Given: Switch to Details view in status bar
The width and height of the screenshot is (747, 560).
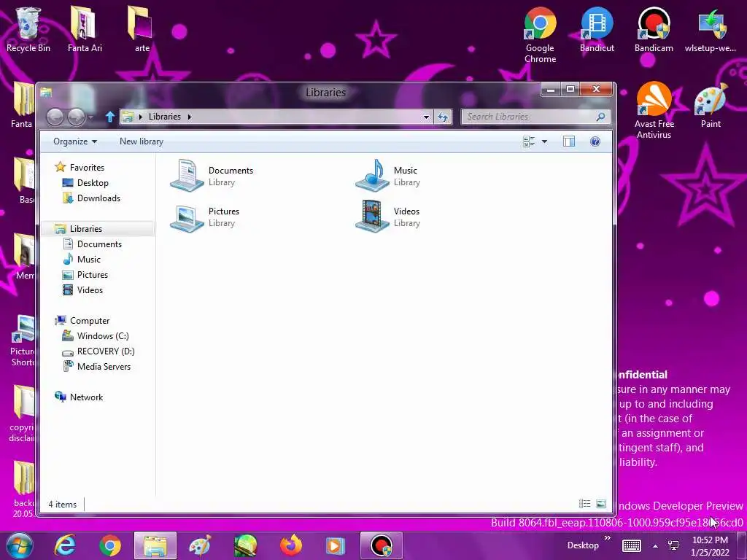Looking at the screenshot, I should pos(584,504).
